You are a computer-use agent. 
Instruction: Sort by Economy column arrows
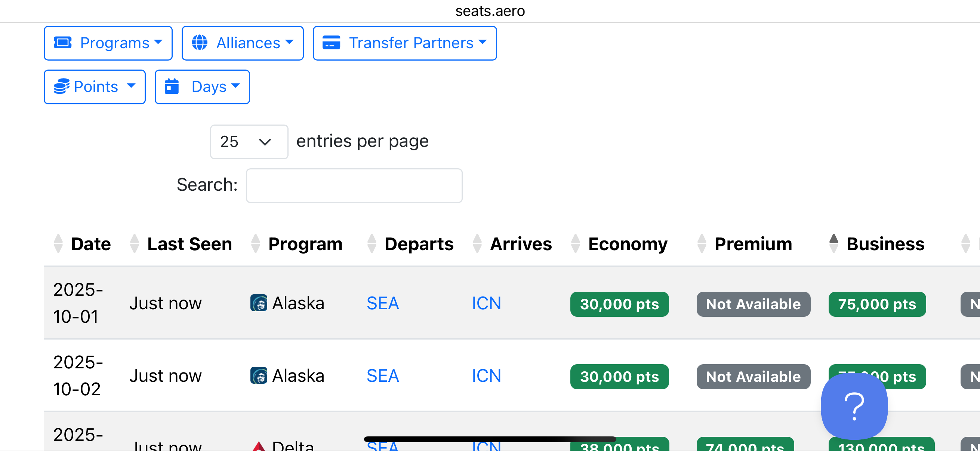pyautogui.click(x=576, y=243)
